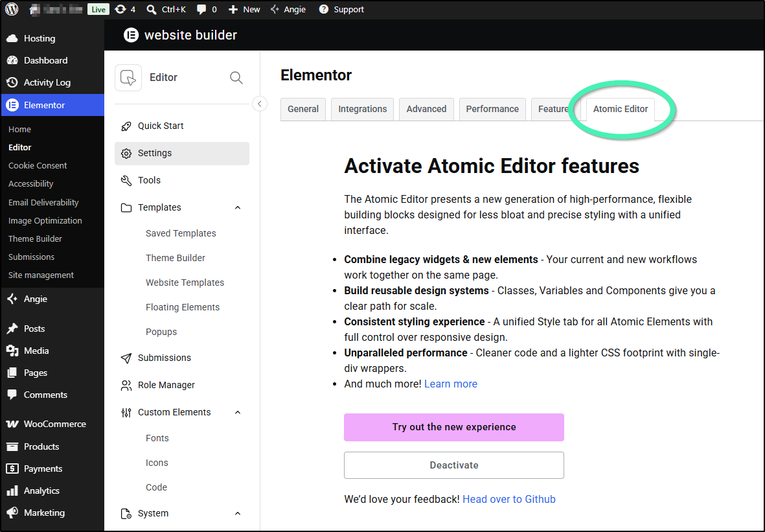Click Try out the new experience button

point(453,427)
